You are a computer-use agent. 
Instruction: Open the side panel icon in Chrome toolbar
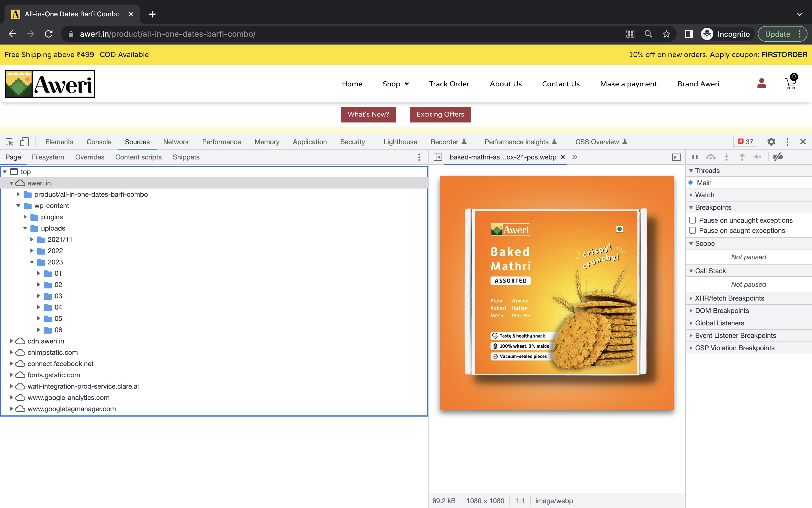pos(689,34)
